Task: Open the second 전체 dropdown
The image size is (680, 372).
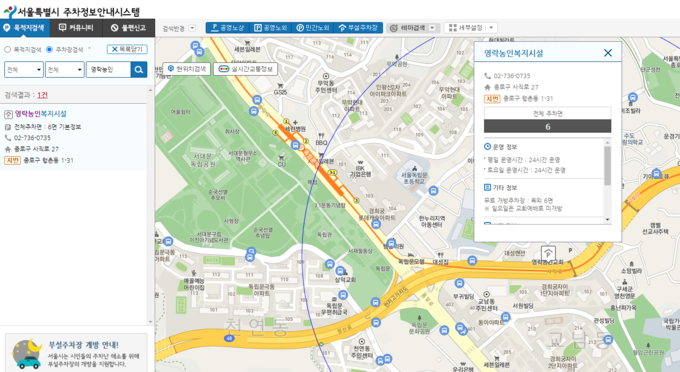Action: pos(65,69)
